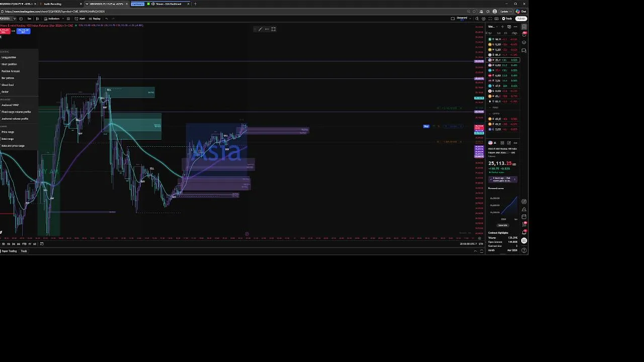Select Fixed range volume profile tool
644x362 pixels.
tap(16, 112)
